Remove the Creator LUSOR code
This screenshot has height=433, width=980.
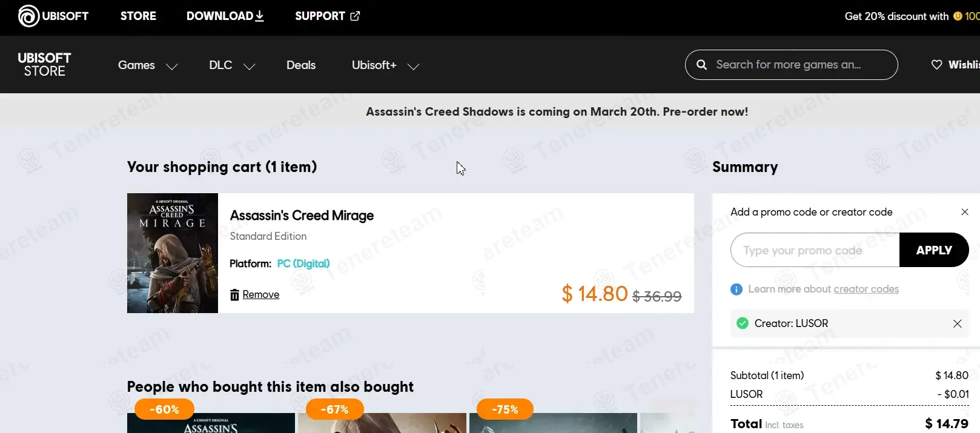[x=957, y=323]
